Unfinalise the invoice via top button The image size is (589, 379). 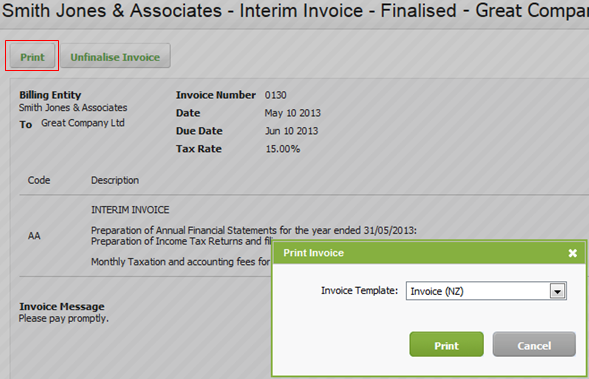click(x=115, y=56)
